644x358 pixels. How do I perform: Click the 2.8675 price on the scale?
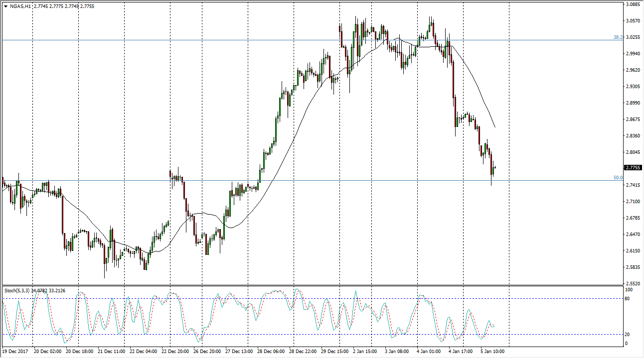click(633, 119)
